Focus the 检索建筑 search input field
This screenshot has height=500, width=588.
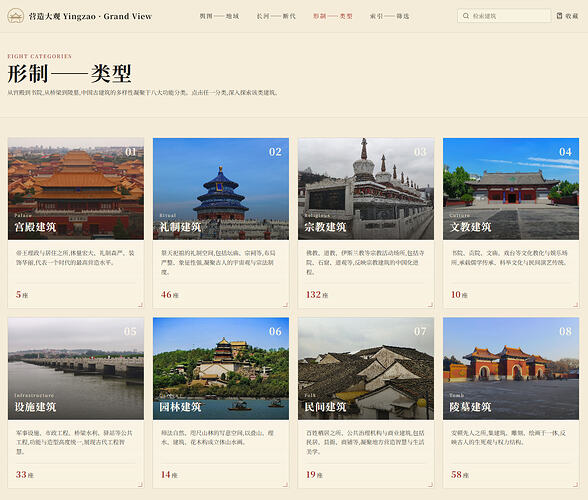point(504,16)
